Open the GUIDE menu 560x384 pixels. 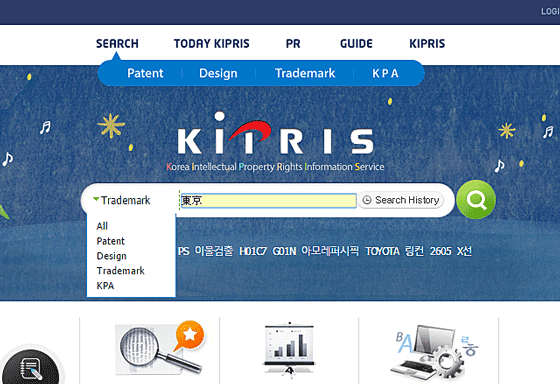click(356, 44)
